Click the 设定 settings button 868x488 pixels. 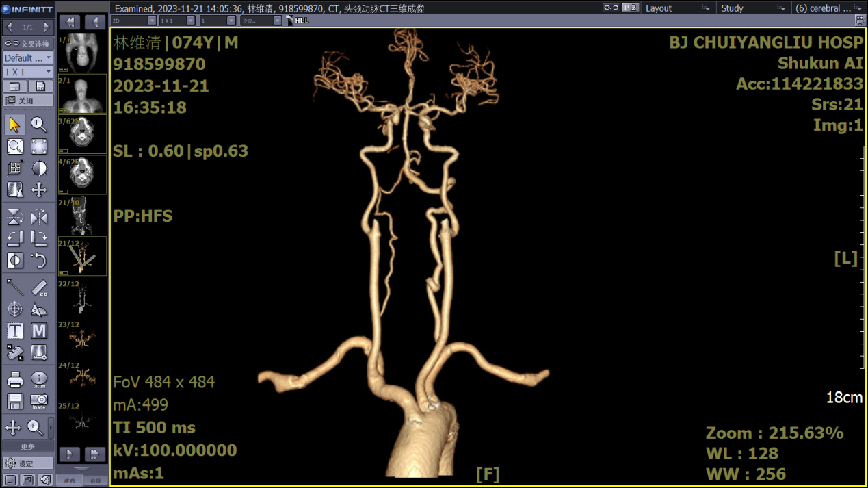pyautogui.click(x=27, y=463)
